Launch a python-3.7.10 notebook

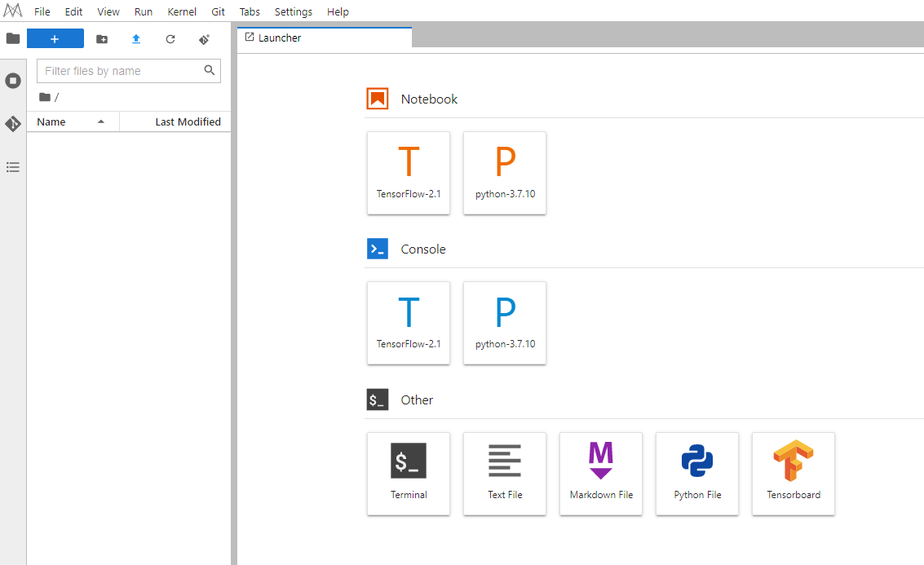tap(505, 173)
